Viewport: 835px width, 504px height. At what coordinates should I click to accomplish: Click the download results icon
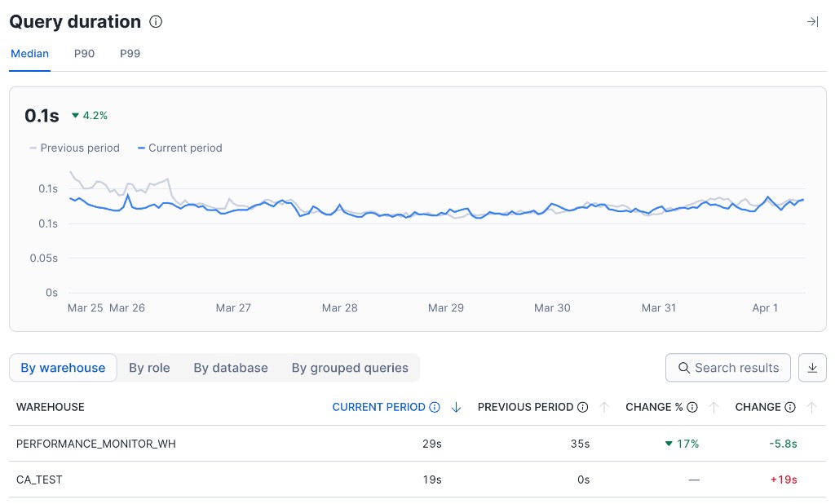pyautogui.click(x=812, y=368)
